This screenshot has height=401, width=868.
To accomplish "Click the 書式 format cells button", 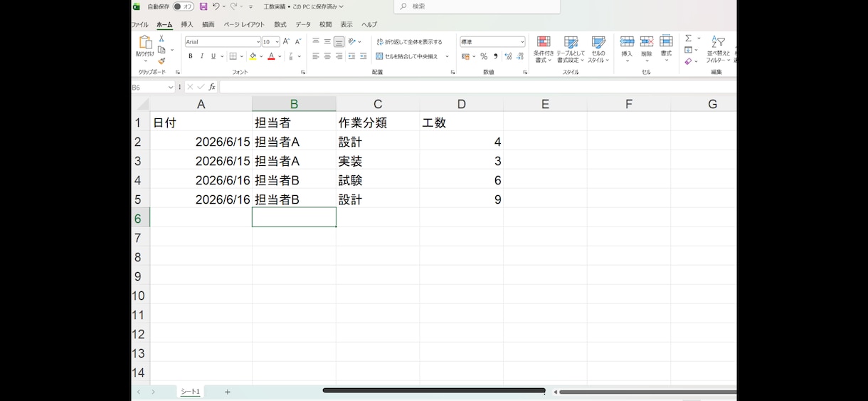I will click(666, 48).
